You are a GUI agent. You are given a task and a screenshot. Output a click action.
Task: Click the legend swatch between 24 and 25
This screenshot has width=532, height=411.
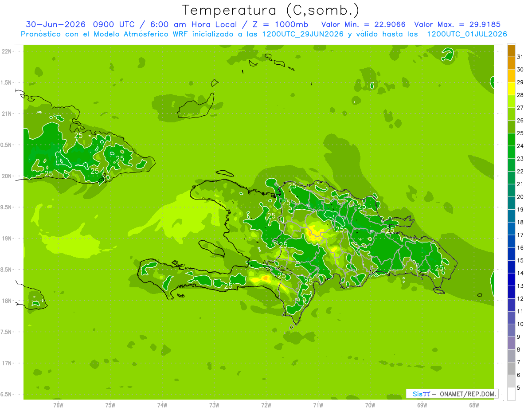click(x=511, y=139)
